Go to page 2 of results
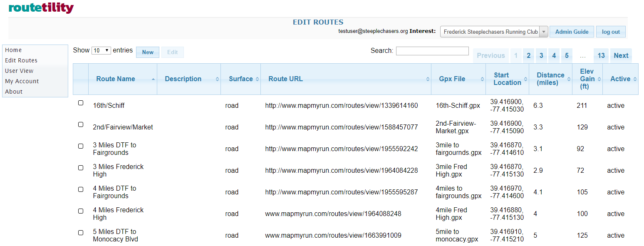 tap(528, 56)
